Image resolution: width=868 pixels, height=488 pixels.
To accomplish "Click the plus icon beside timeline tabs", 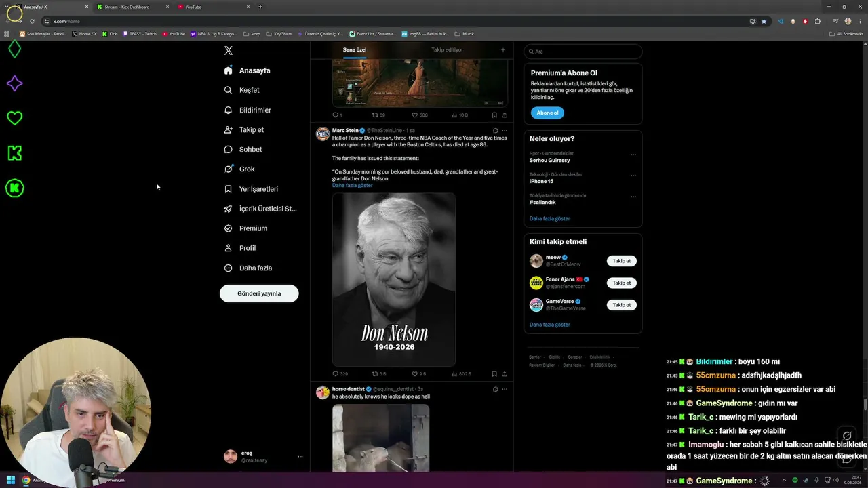I will coord(502,49).
